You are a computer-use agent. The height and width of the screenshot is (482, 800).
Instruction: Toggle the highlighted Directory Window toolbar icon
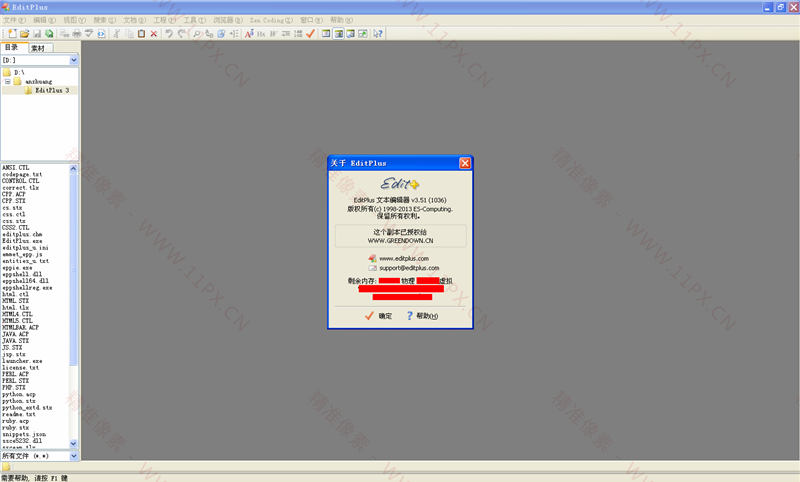[338, 34]
